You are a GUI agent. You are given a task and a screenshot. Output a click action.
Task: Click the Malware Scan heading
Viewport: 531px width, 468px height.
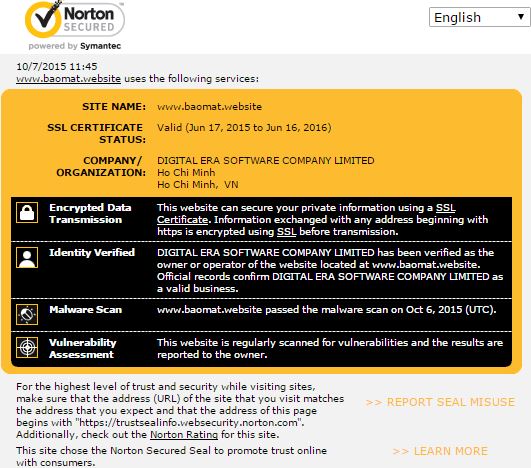click(x=85, y=310)
